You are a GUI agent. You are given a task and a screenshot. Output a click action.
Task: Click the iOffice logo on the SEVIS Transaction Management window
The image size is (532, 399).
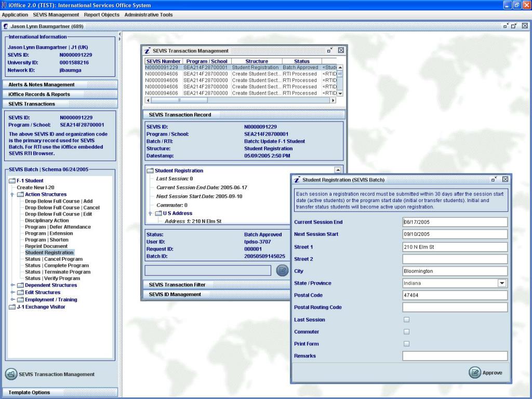pyautogui.click(x=147, y=50)
